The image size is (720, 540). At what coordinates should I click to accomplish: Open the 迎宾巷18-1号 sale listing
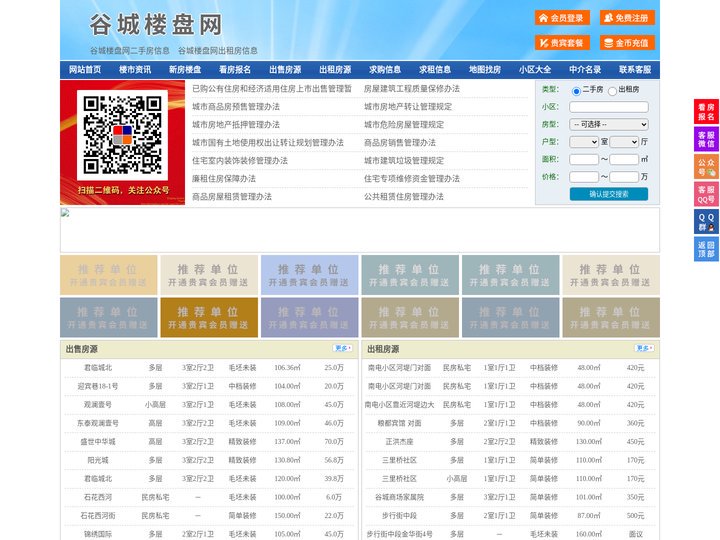coord(98,386)
